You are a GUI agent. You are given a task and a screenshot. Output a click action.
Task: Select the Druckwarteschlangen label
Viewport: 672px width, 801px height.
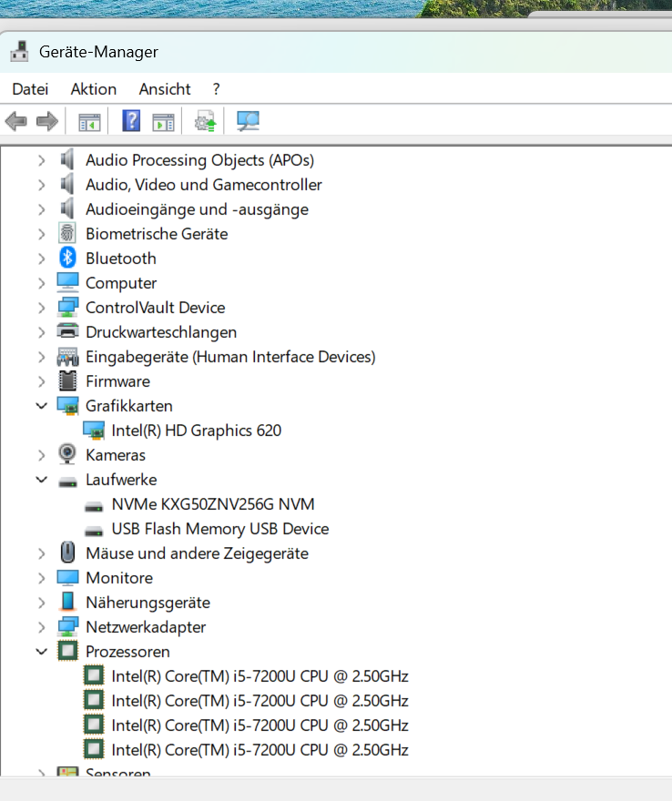coord(161,332)
